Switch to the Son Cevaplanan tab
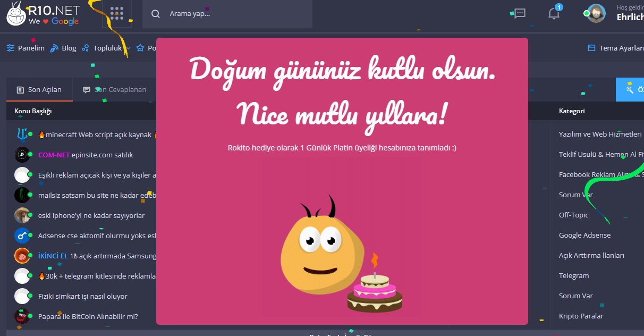 [114, 89]
